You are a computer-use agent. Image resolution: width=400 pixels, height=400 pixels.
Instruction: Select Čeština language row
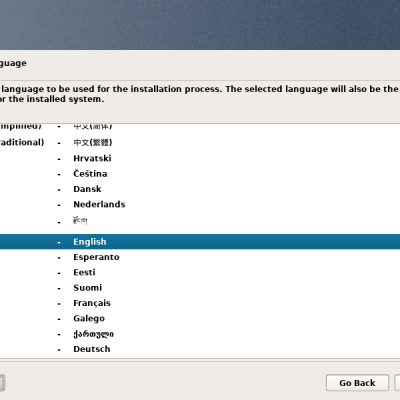pos(200,174)
